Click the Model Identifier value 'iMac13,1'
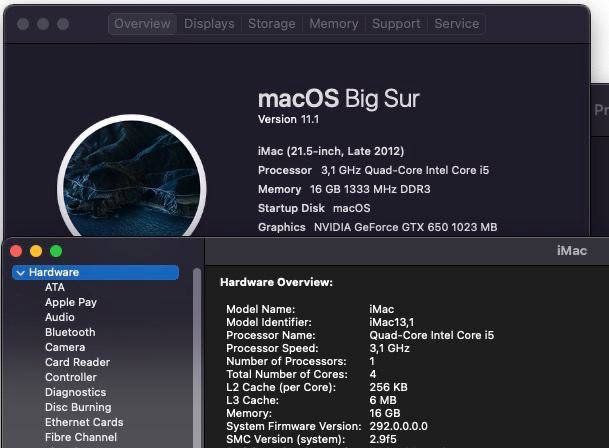Screen dimensions: 609x448 coord(392,322)
